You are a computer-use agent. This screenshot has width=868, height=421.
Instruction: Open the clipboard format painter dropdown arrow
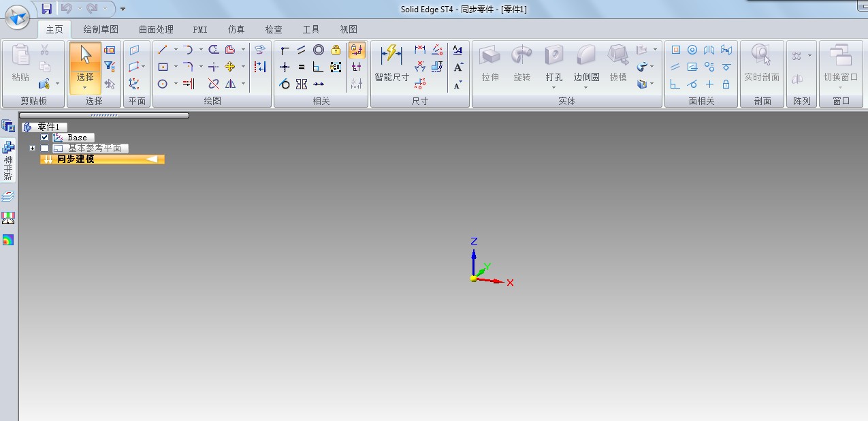(57, 84)
